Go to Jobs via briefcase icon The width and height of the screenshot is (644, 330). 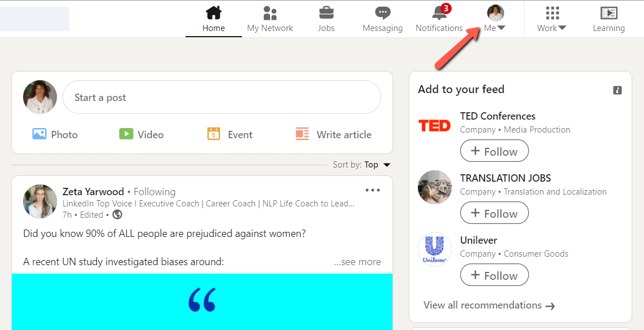(326, 12)
